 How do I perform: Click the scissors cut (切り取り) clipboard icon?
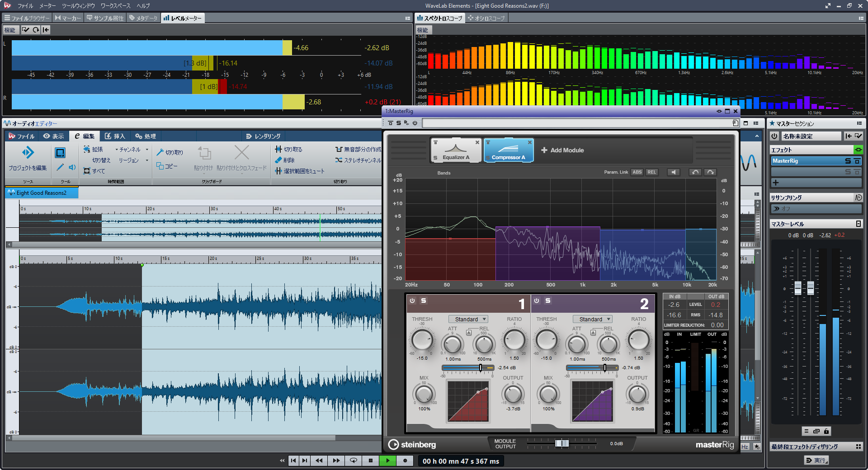160,152
